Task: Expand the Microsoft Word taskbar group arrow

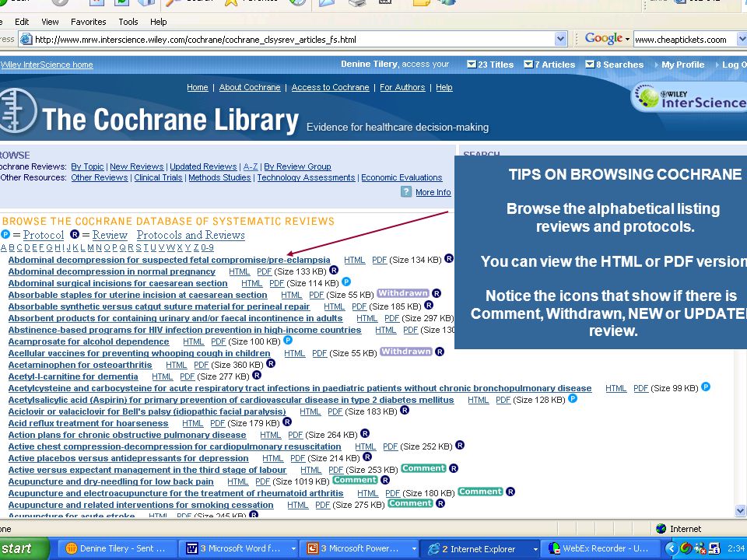Action: (x=293, y=548)
